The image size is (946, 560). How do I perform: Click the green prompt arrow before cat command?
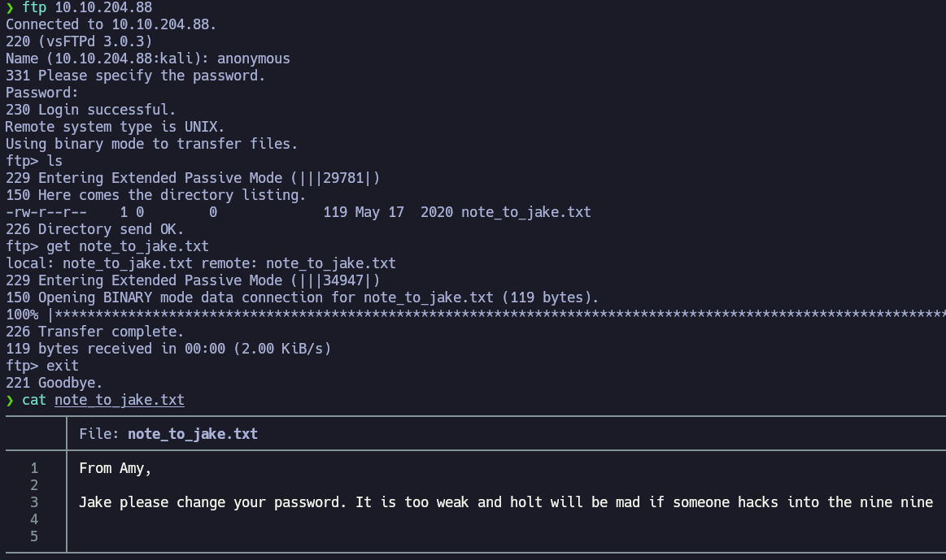(10, 400)
